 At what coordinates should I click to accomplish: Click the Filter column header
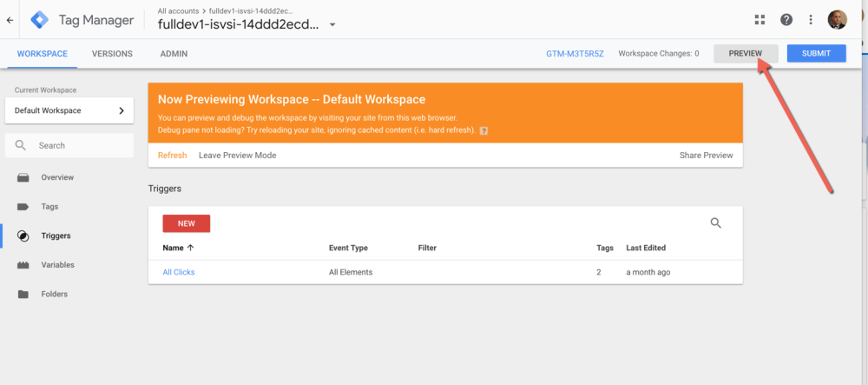pyautogui.click(x=427, y=248)
